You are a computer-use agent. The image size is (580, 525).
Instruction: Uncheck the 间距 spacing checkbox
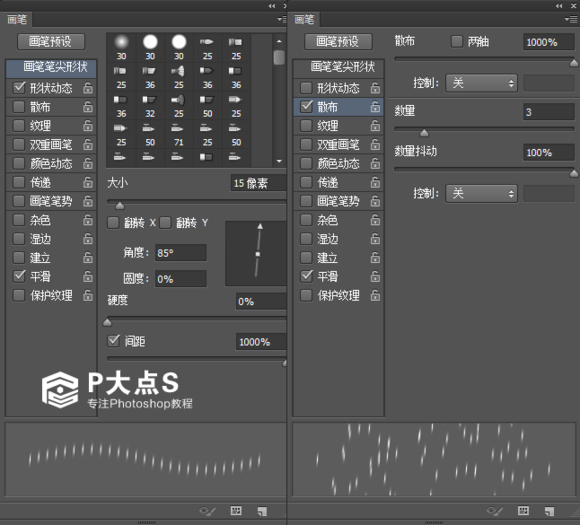click(x=113, y=341)
